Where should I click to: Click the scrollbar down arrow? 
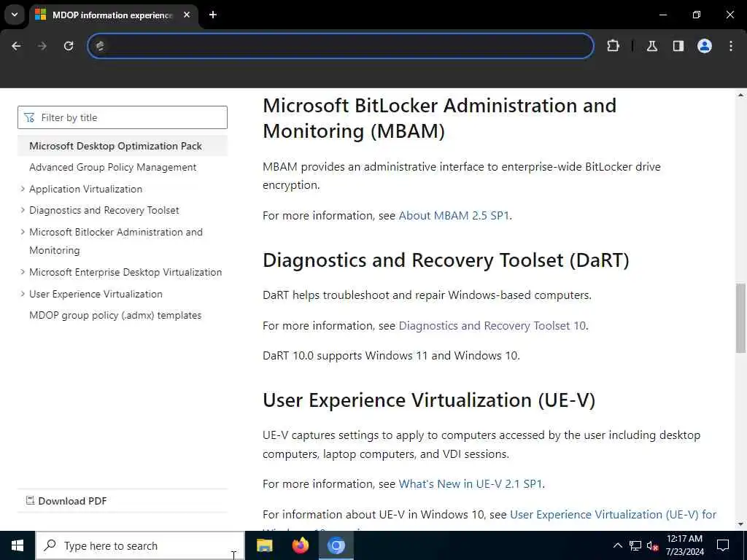(x=740, y=525)
